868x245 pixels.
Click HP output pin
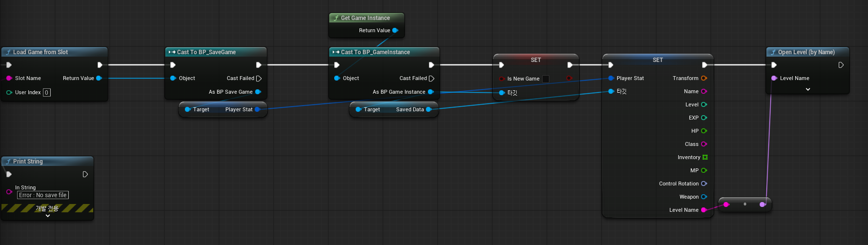tap(704, 131)
